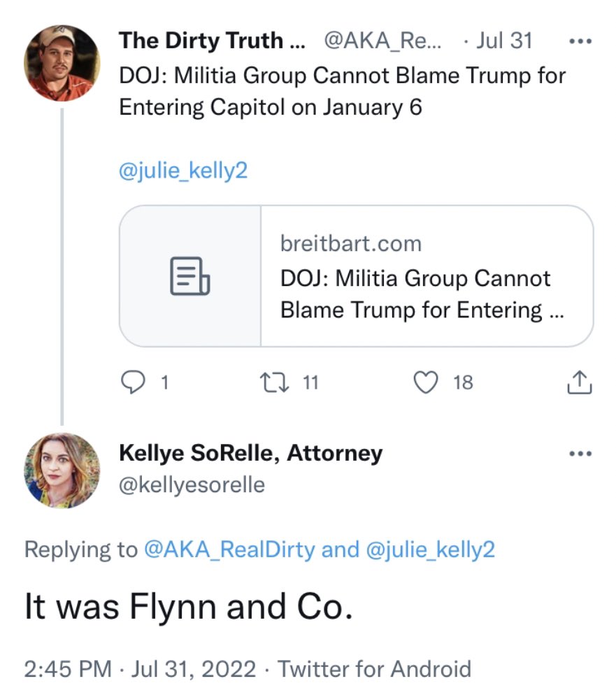This screenshot has width=616, height=688.
Task: Click the article document icon in link card
Action: (x=190, y=275)
